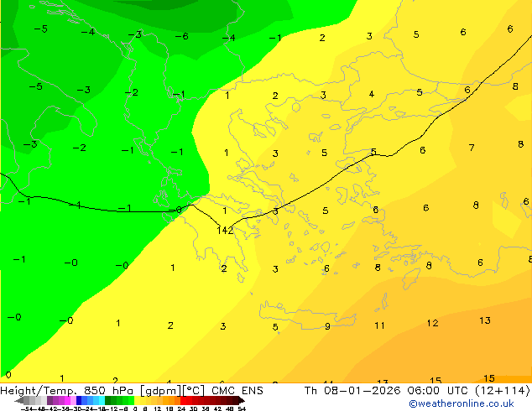This screenshot has height=411, width=532.
Task: Click the '54' label on color scale
Action: [242, 408]
